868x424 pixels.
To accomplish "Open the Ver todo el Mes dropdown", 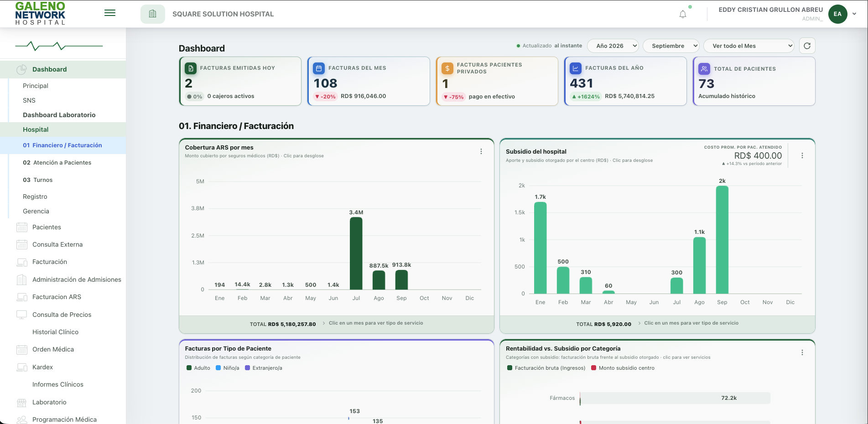I will pos(749,46).
